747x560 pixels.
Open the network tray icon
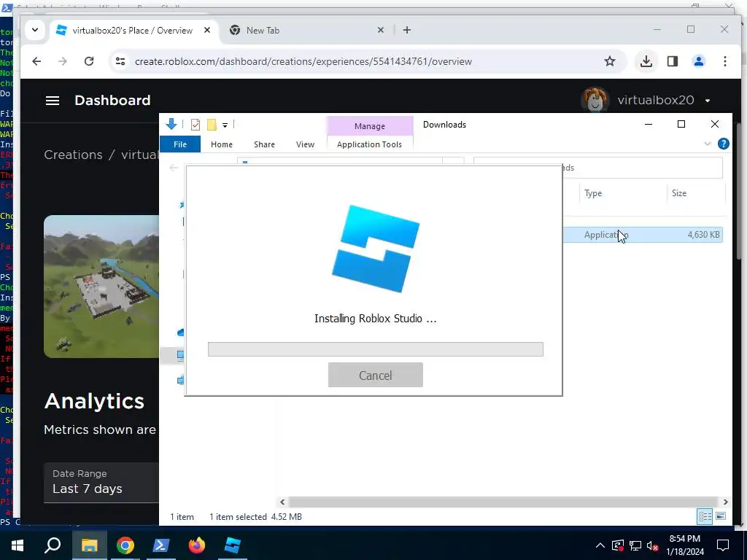click(635, 545)
